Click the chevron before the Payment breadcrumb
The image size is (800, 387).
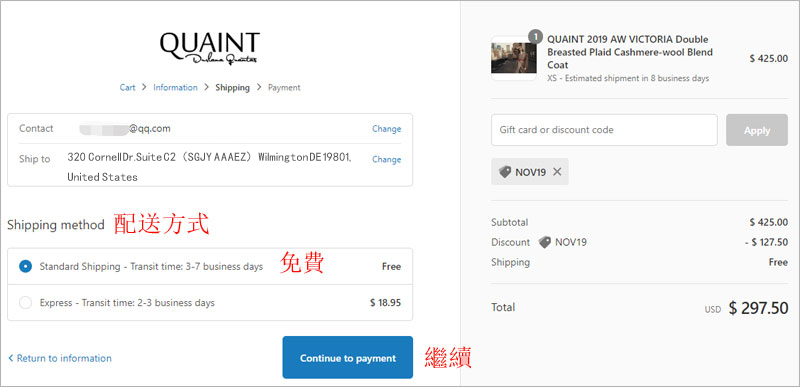click(259, 87)
